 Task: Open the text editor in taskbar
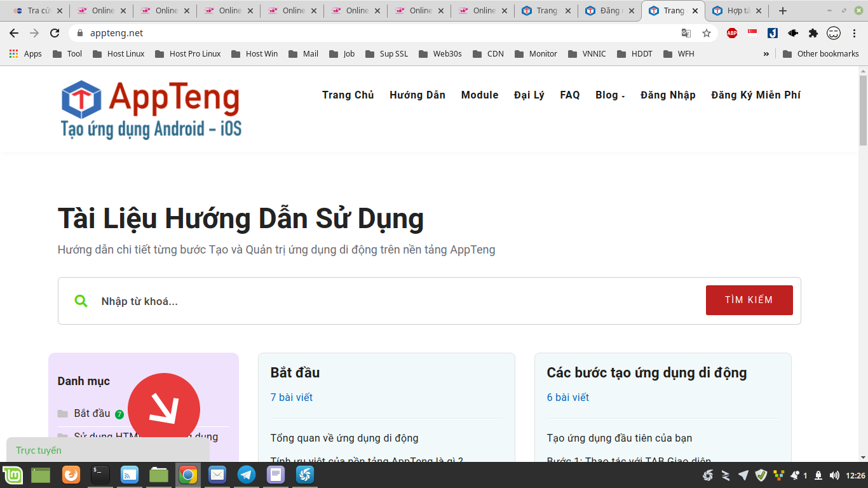click(x=276, y=475)
